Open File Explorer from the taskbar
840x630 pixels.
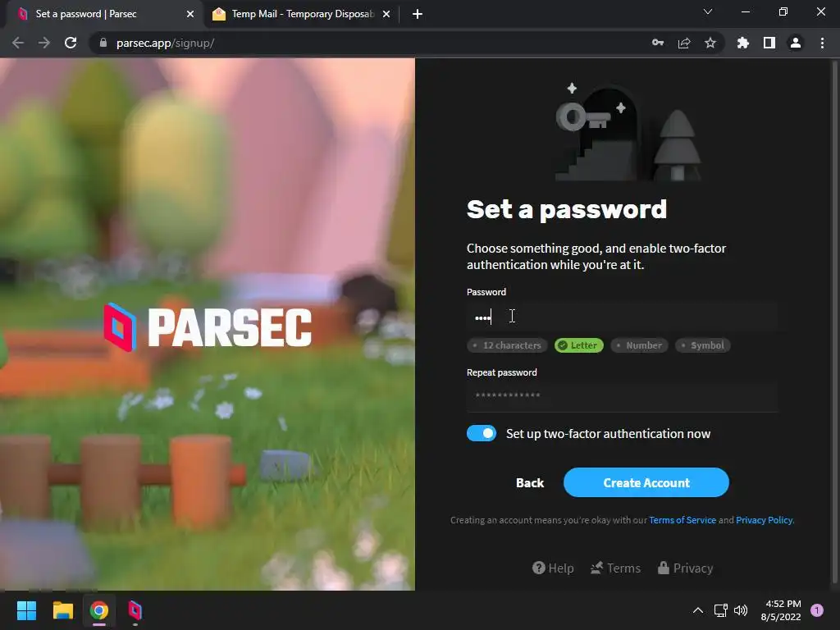[x=62, y=610]
